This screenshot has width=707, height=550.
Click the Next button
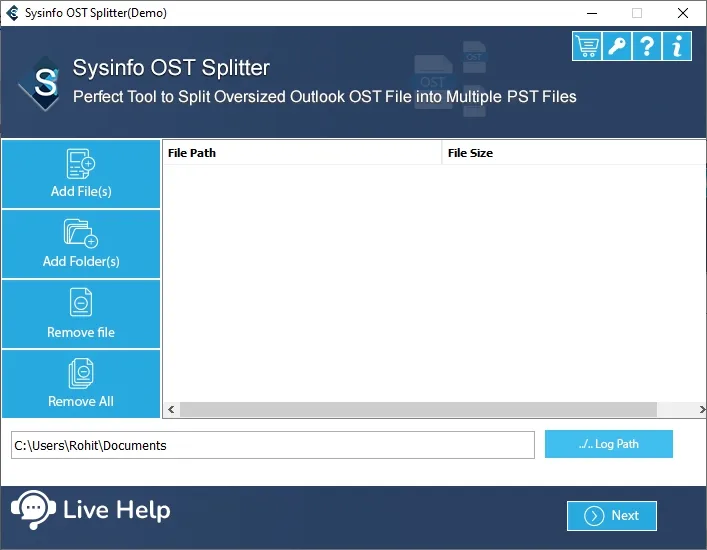pyautogui.click(x=611, y=516)
